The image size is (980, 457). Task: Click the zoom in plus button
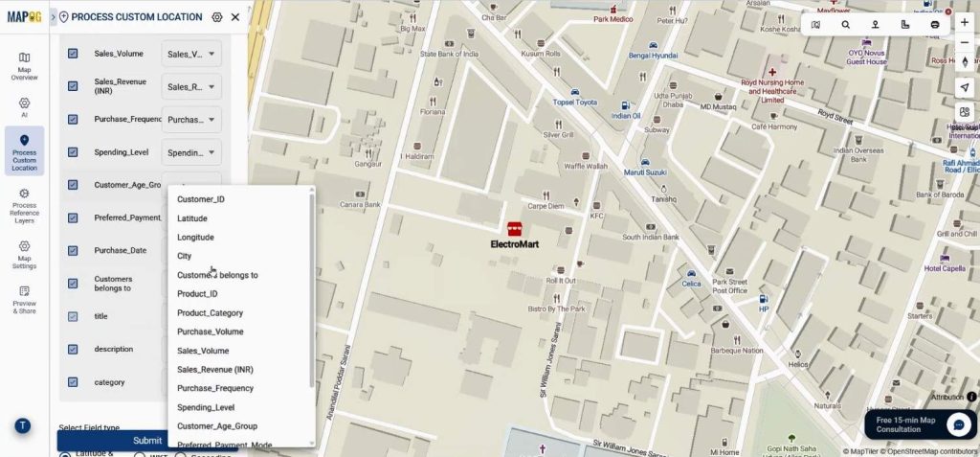965,23
